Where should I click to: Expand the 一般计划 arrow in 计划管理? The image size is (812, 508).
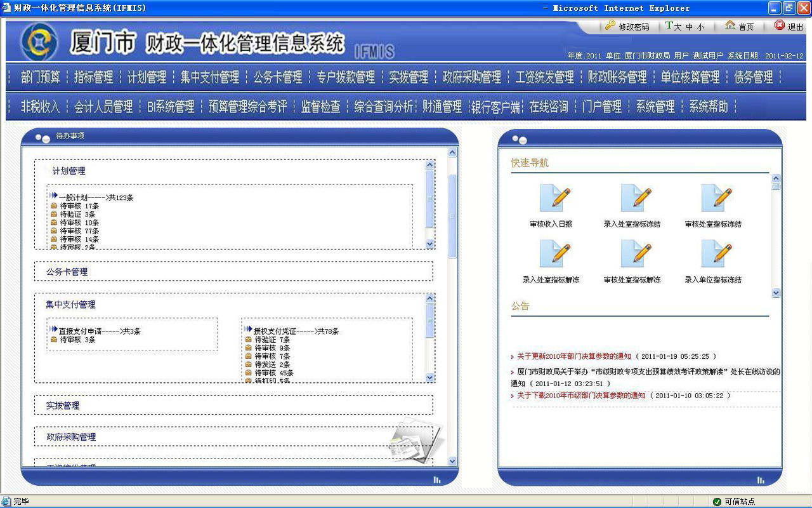53,196
